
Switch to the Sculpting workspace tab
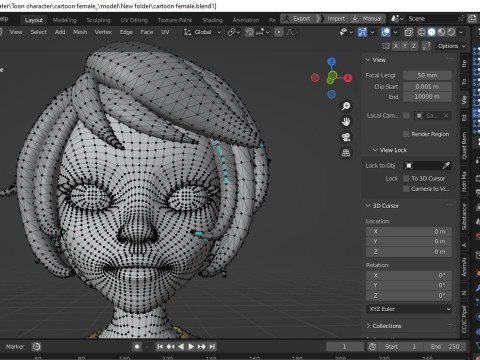point(98,20)
